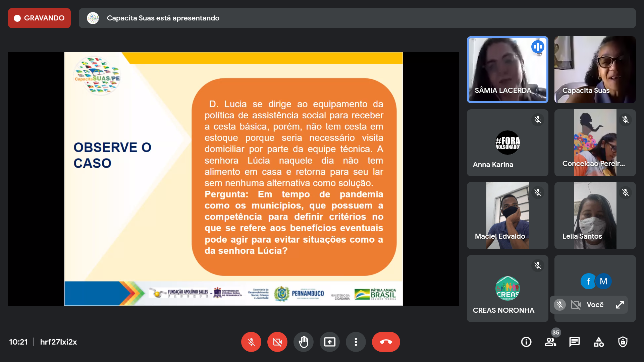Open the activities shapes icon
The width and height of the screenshot is (644, 362).
(x=599, y=342)
